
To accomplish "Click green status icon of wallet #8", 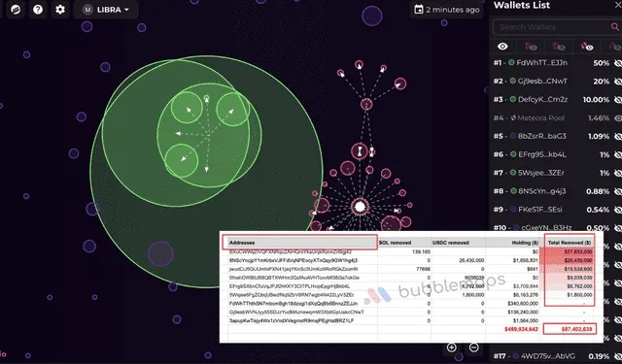I will coord(513,191).
